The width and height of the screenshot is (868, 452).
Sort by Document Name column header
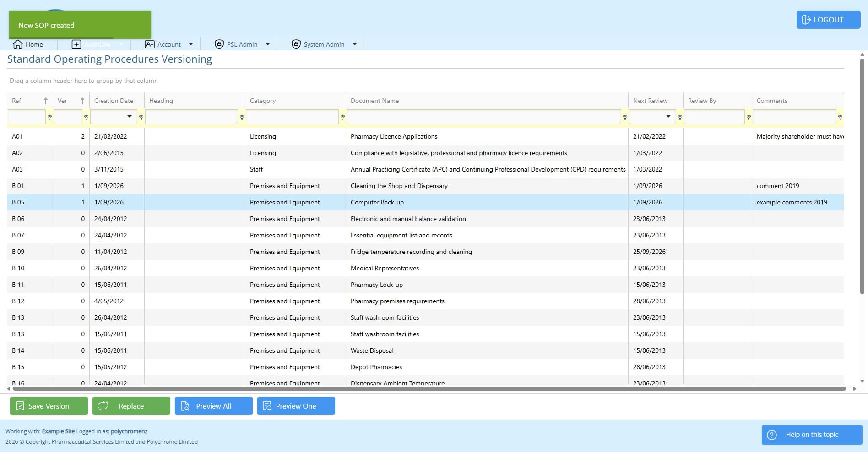(487, 101)
